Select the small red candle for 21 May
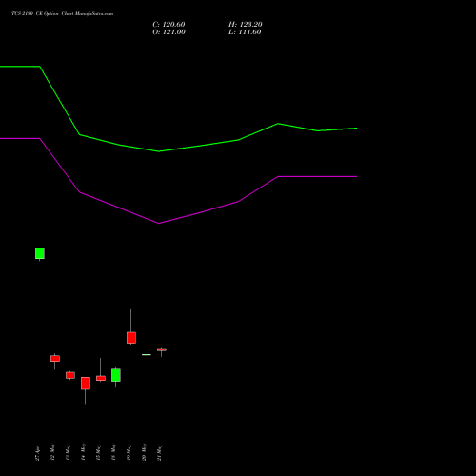Image resolution: width=476 pixels, height=476 pixels. click(x=162, y=350)
